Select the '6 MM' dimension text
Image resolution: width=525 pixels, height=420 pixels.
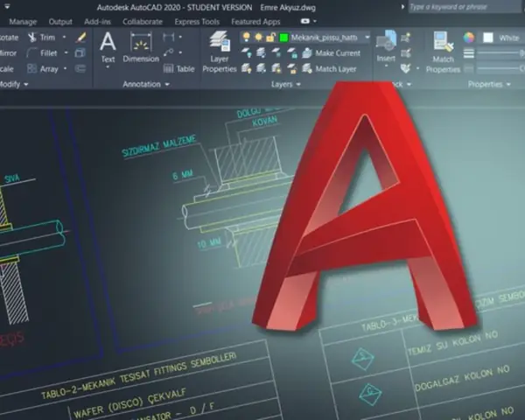[183, 175]
